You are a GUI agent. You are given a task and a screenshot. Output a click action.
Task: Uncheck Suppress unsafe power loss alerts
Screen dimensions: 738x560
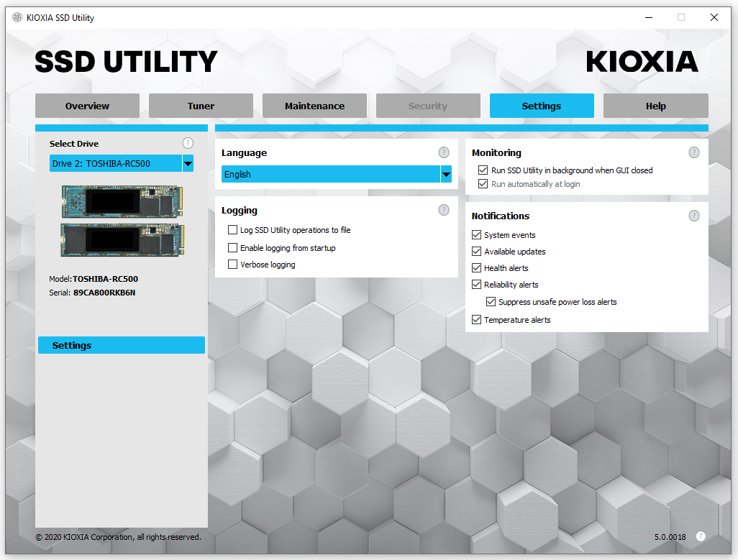[x=491, y=302]
